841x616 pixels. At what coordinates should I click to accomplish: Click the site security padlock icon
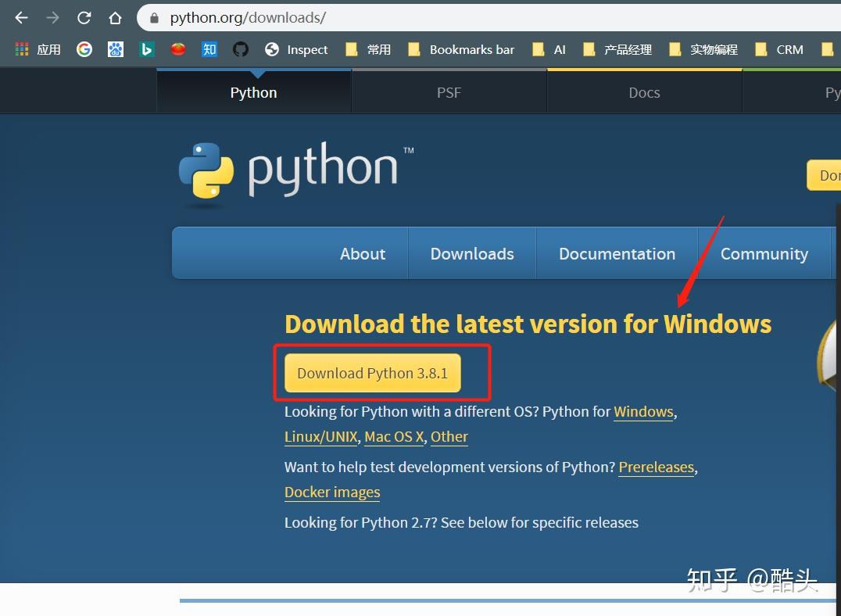point(156,17)
